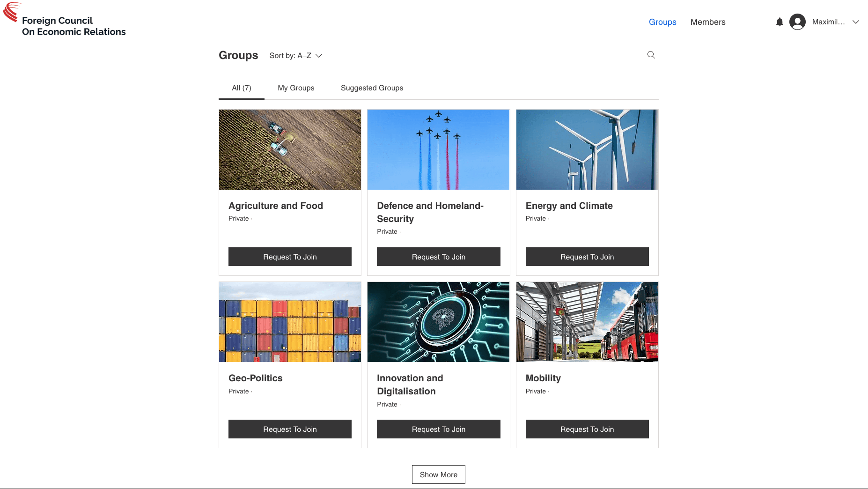The width and height of the screenshot is (868, 489).
Task: Click the user profile avatar icon
Action: click(x=797, y=22)
